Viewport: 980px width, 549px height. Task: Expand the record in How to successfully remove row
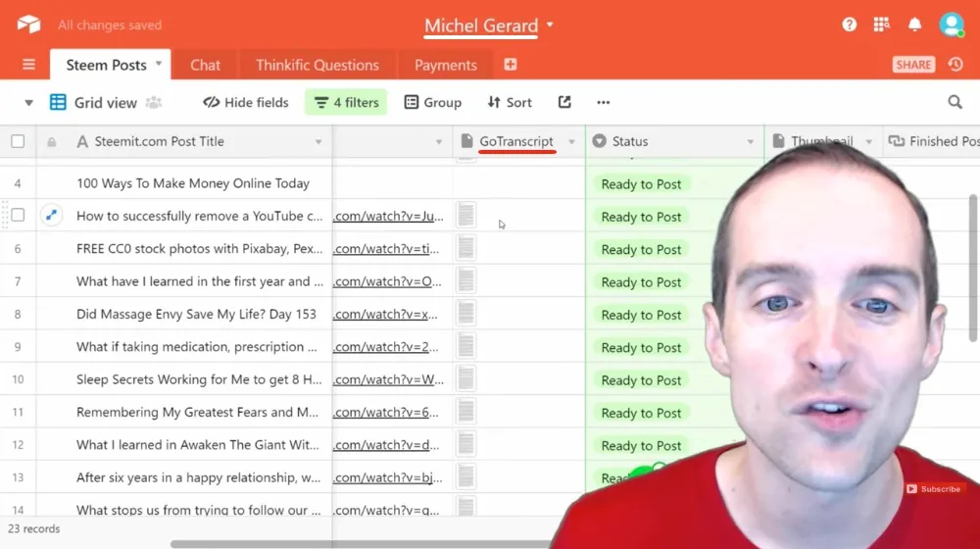(51, 215)
